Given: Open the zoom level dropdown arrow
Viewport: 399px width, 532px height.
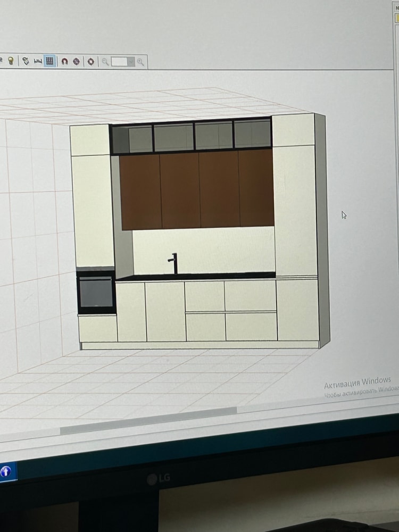Looking at the screenshot, I should coord(131,62).
